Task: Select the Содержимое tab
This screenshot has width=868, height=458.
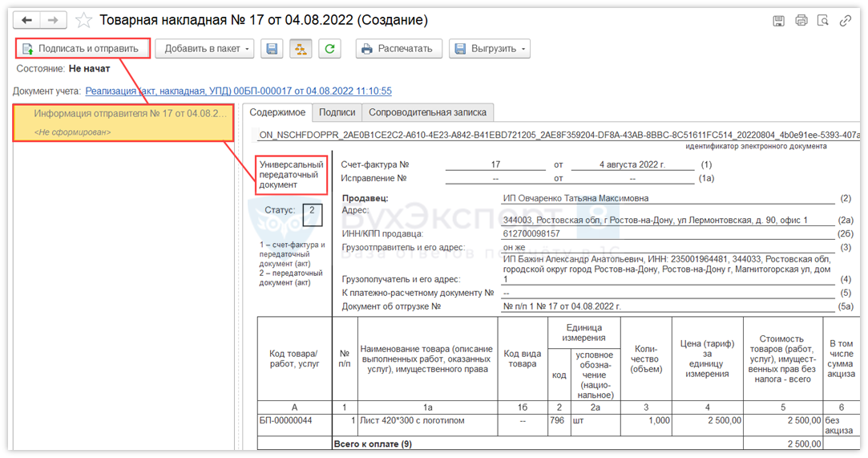Action: (x=276, y=112)
